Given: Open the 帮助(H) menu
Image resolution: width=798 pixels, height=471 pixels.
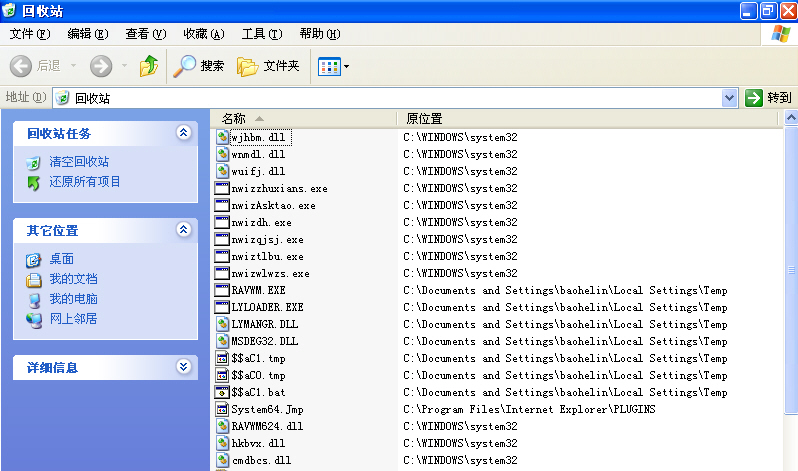Looking at the screenshot, I should 320,34.
